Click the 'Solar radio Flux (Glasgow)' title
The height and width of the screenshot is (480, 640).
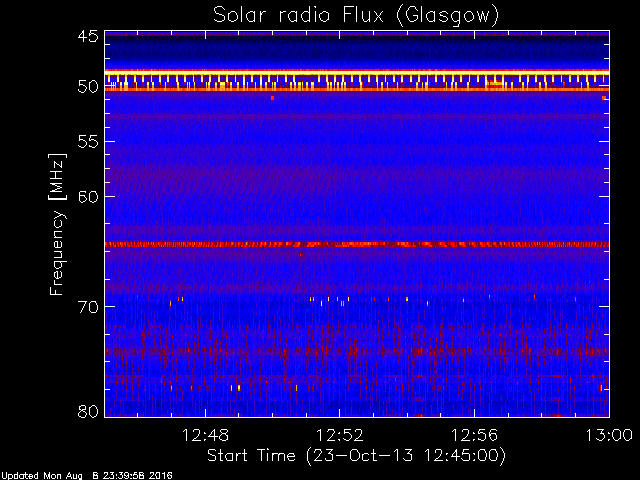click(356, 16)
